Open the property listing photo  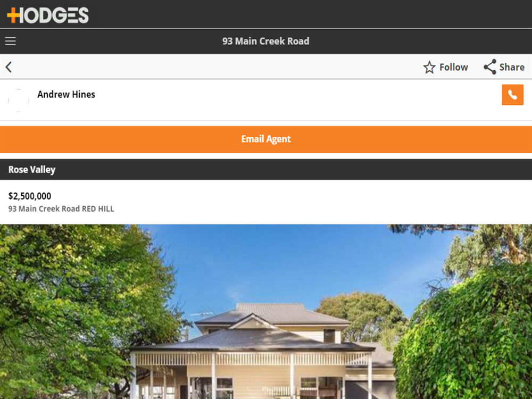click(x=266, y=311)
